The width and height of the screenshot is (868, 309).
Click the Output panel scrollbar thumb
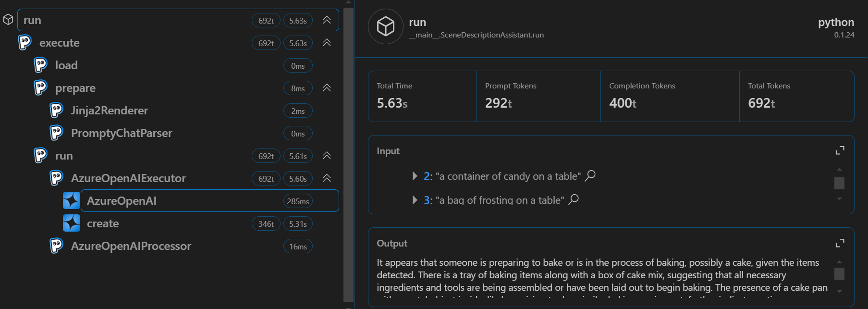pyautogui.click(x=839, y=273)
